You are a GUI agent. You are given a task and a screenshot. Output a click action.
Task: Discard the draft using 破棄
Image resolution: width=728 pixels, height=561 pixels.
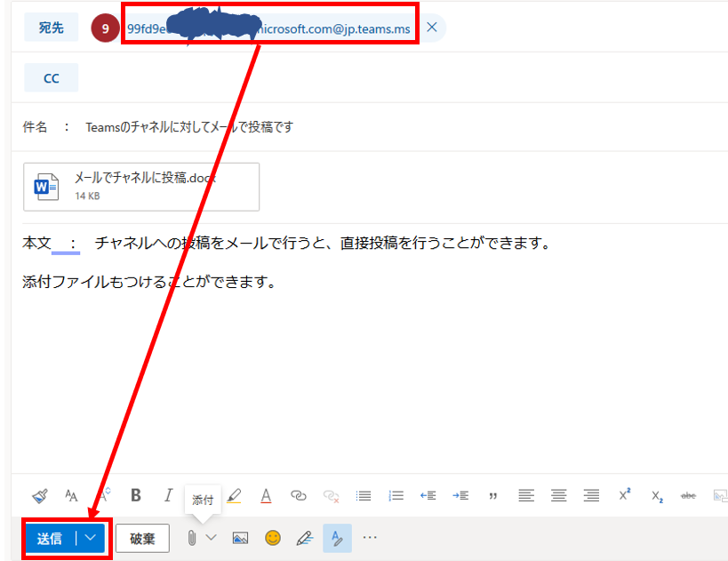142,538
